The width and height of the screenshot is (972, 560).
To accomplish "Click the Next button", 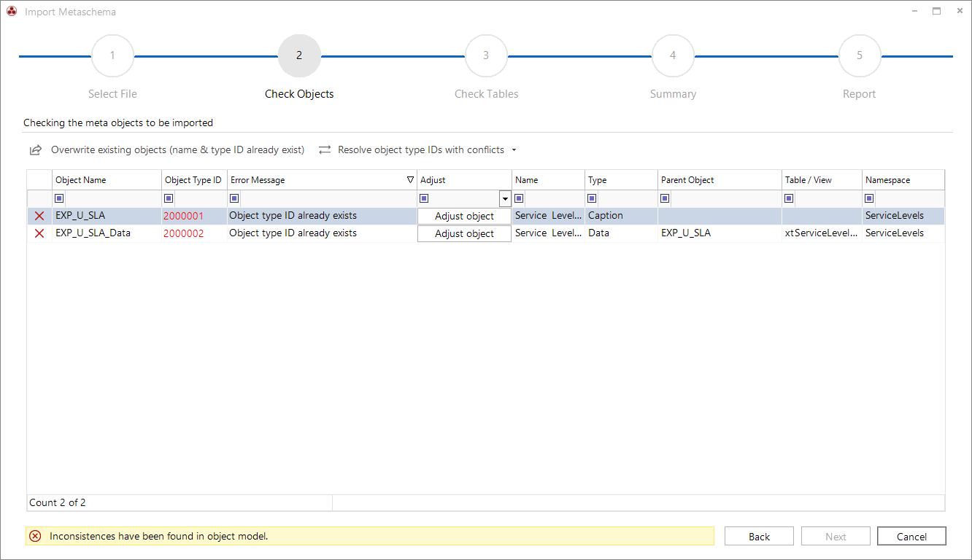I will pyautogui.click(x=836, y=536).
